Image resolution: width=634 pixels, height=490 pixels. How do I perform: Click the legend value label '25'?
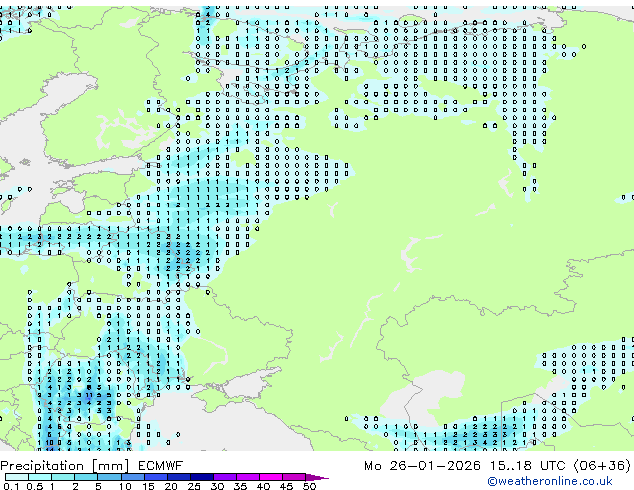tap(194, 486)
